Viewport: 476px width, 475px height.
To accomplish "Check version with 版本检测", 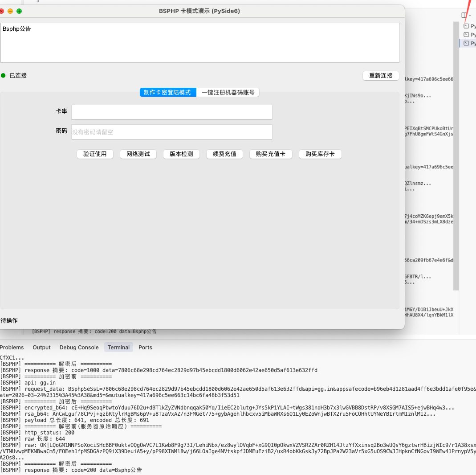I will (181, 154).
